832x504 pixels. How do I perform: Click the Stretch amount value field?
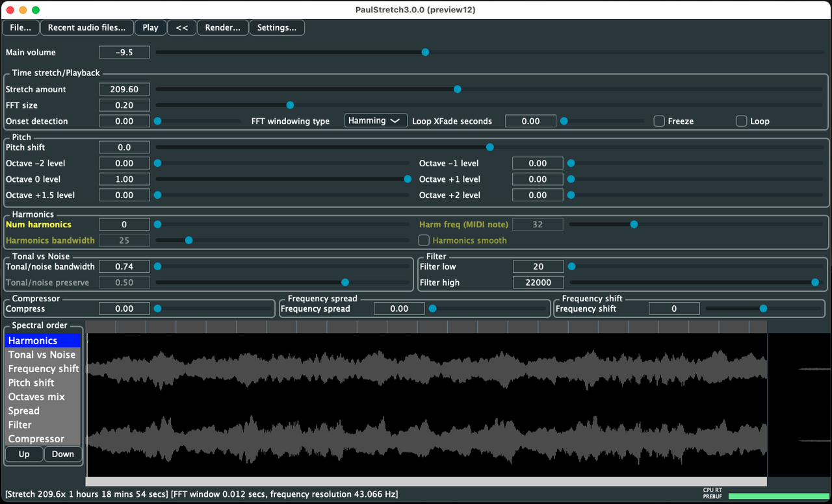tap(124, 89)
